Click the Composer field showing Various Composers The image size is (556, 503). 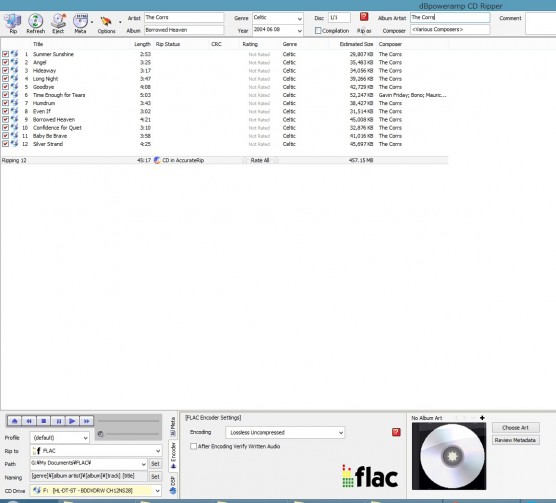click(450, 30)
